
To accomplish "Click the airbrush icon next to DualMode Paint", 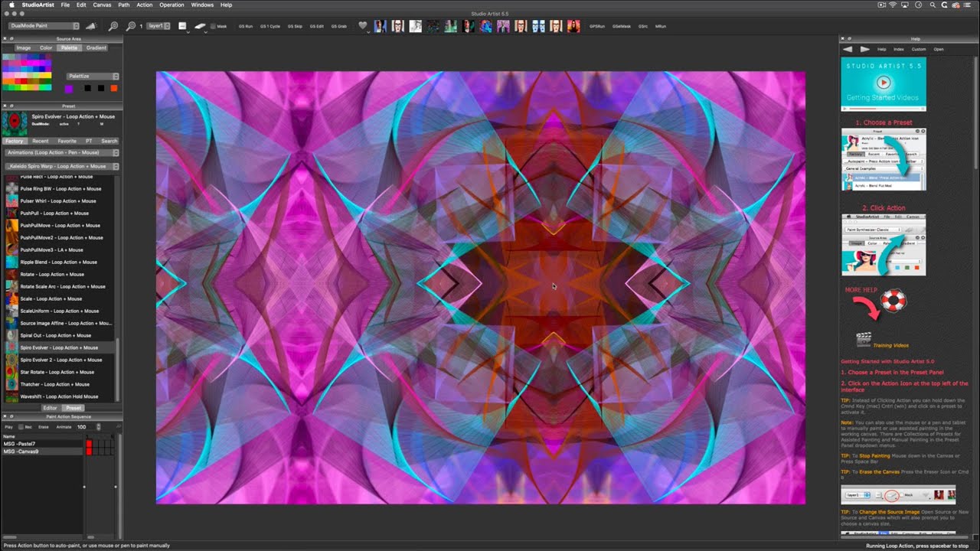I will click(x=91, y=26).
